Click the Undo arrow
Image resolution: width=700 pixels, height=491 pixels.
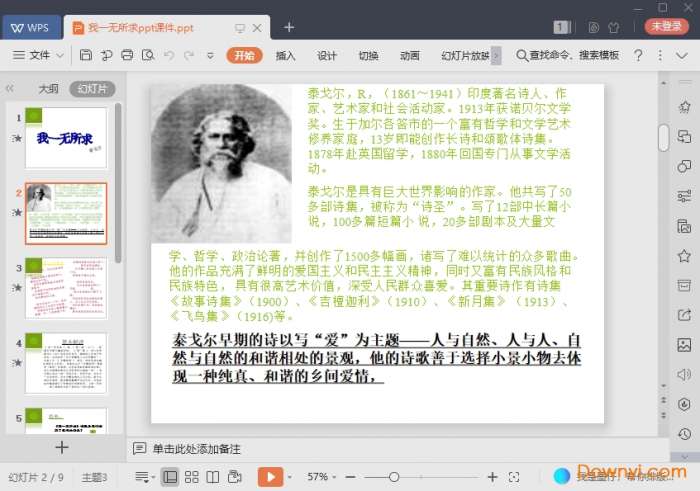[169, 55]
